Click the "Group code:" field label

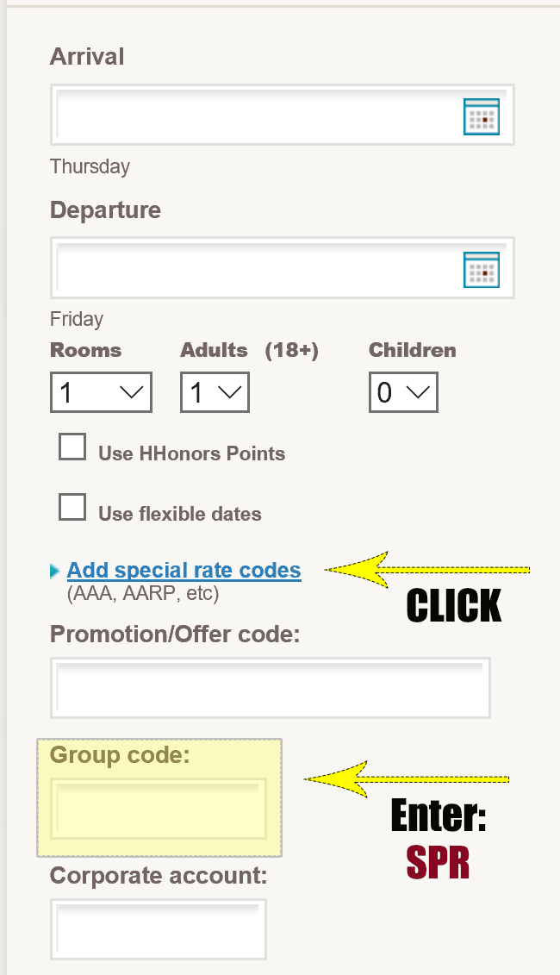[120, 755]
